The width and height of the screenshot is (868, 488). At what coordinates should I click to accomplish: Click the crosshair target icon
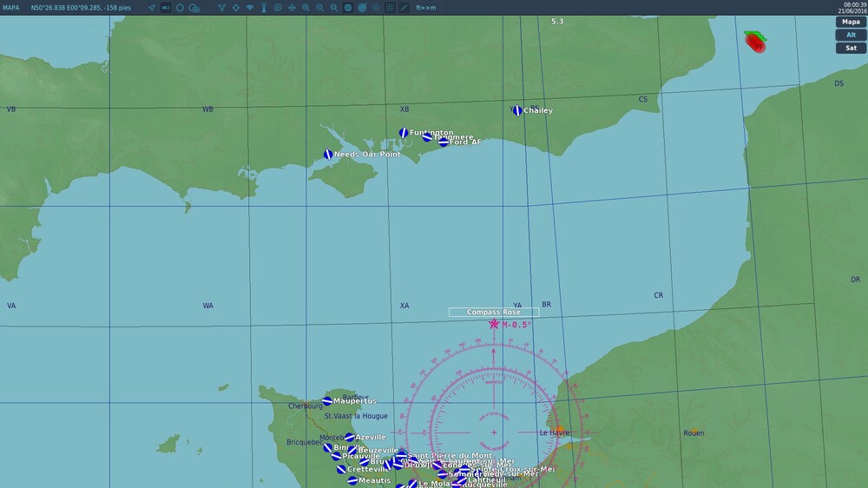click(236, 8)
